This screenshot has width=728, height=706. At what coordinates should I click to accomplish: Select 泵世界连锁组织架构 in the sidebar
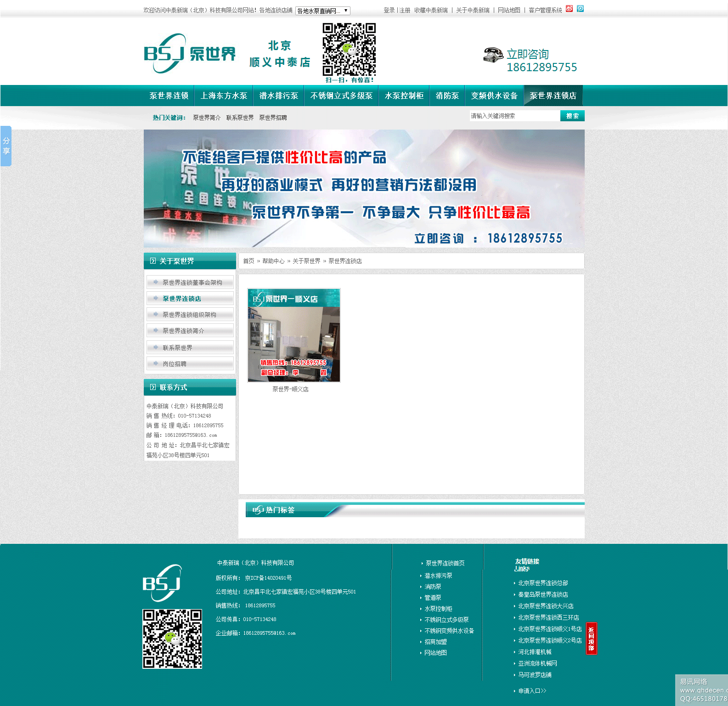(190, 315)
